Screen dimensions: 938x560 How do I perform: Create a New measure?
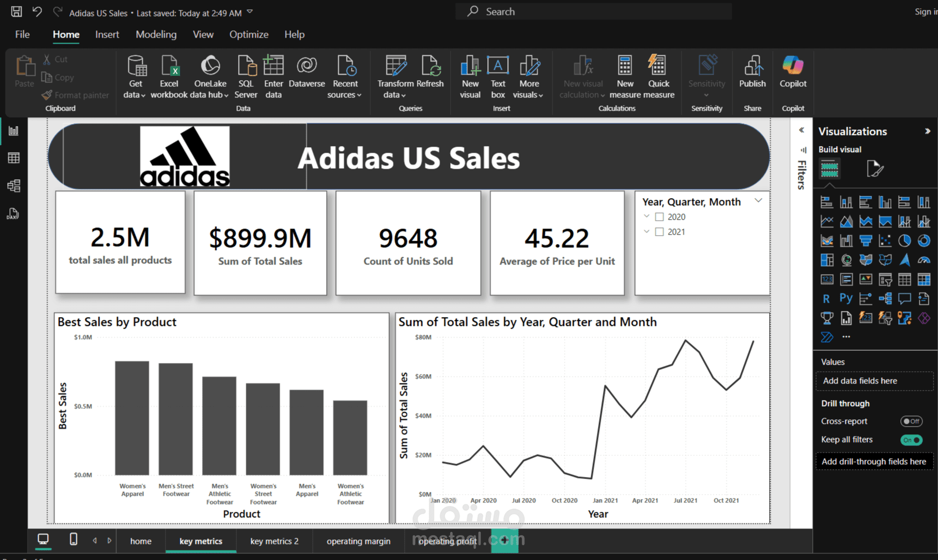(x=625, y=77)
